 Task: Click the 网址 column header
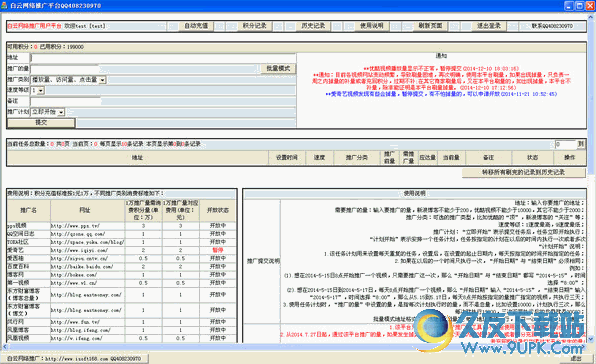(87, 210)
